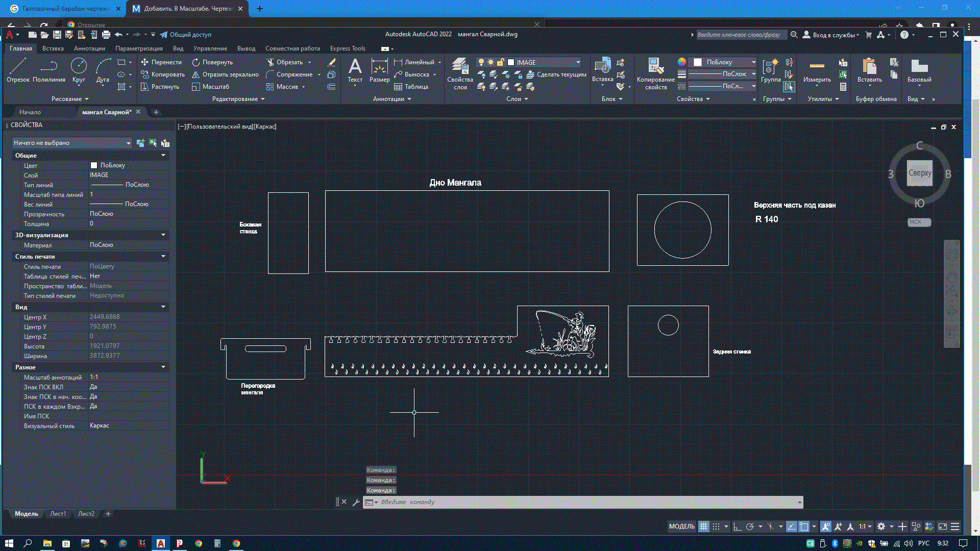Image resolution: width=980 pixels, height=551 pixels.
Task: Switch to the Вставка ribbon tab
Action: (53, 48)
